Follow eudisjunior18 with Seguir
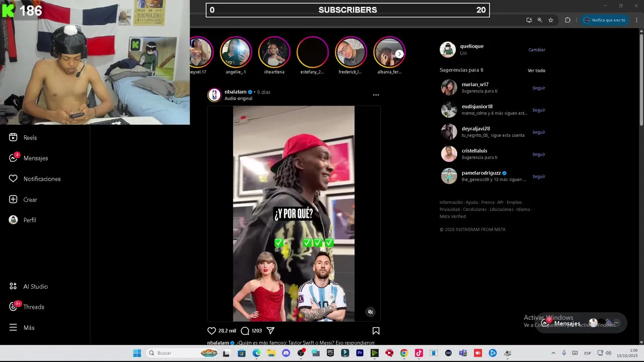Image resolution: width=644 pixels, height=362 pixels. pos(539,110)
